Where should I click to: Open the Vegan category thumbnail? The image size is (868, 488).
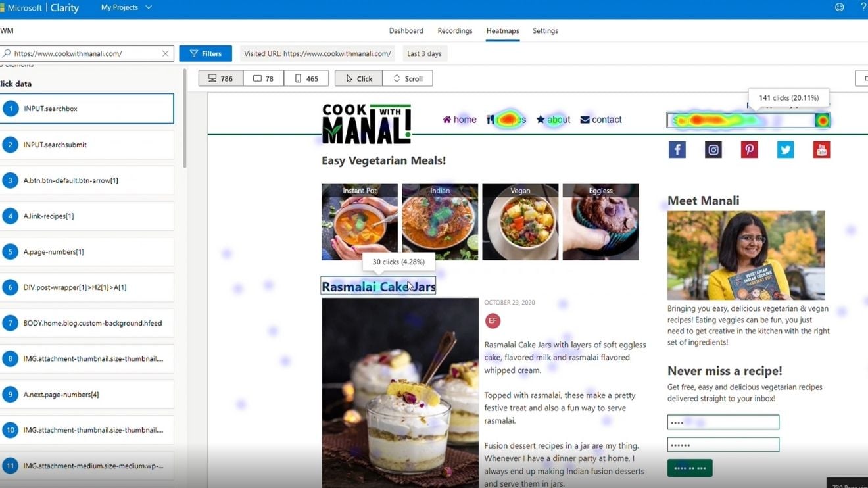point(520,222)
